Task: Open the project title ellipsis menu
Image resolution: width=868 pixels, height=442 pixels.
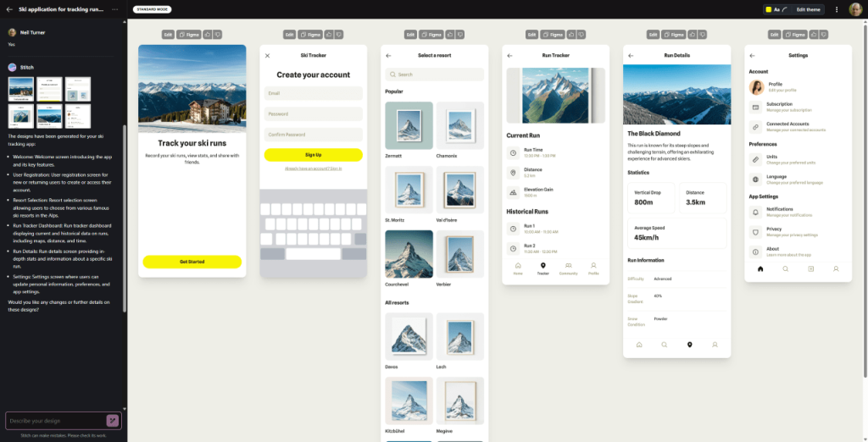Action: click(x=114, y=9)
